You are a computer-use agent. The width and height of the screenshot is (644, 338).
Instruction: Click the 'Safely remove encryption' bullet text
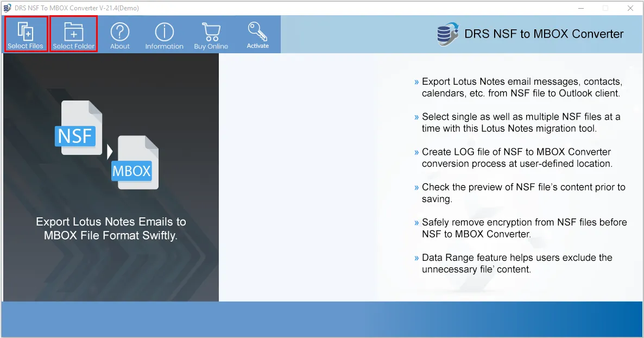[524, 228]
